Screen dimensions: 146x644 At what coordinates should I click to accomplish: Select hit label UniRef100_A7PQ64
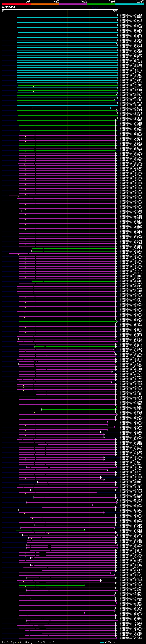coord(131,27)
